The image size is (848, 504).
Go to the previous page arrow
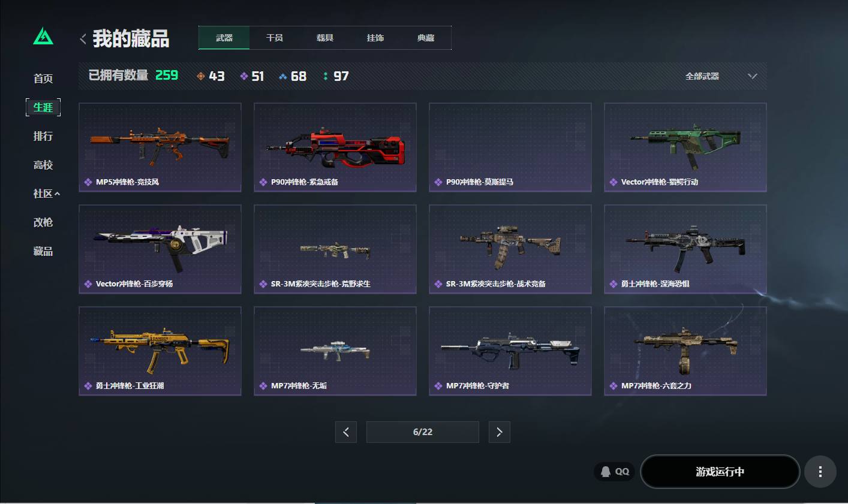(346, 432)
